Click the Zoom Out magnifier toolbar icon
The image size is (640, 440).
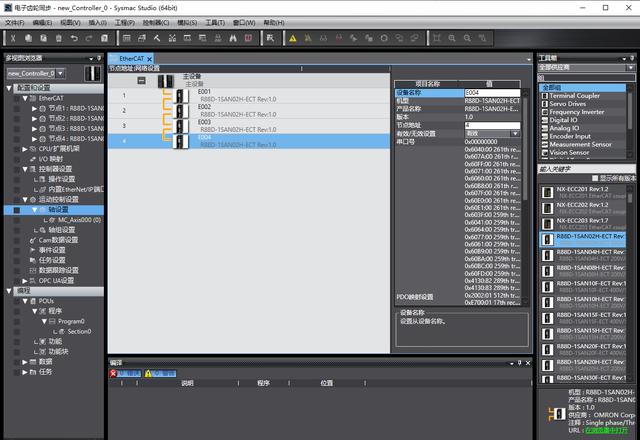(x=467, y=38)
